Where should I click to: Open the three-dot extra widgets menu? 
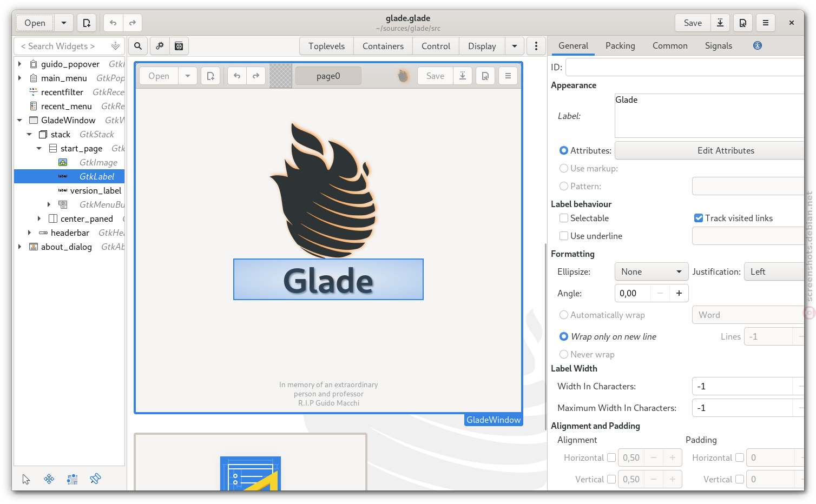point(536,46)
